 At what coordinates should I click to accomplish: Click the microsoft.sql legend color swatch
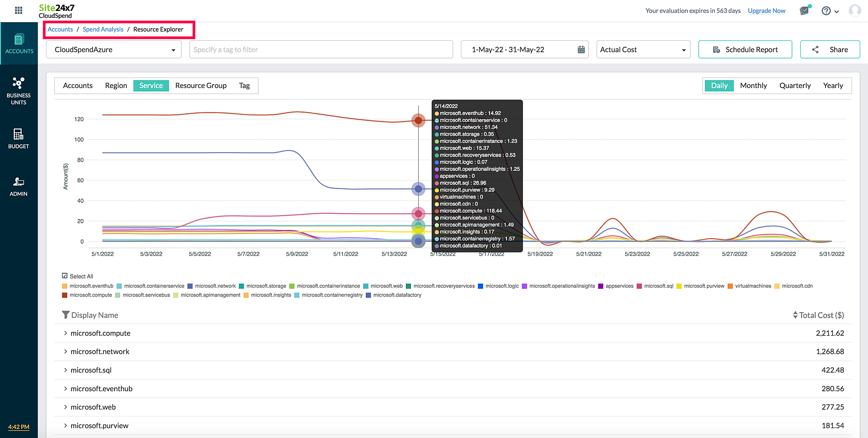[x=640, y=286]
